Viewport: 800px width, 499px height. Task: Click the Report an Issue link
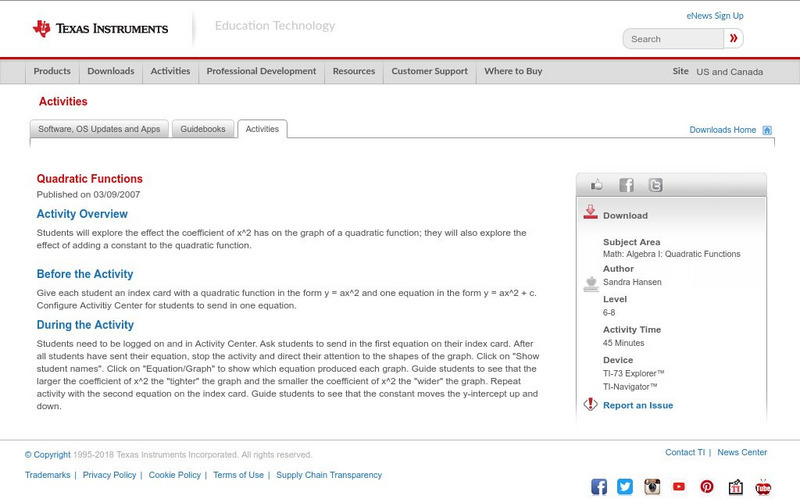click(x=638, y=405)
